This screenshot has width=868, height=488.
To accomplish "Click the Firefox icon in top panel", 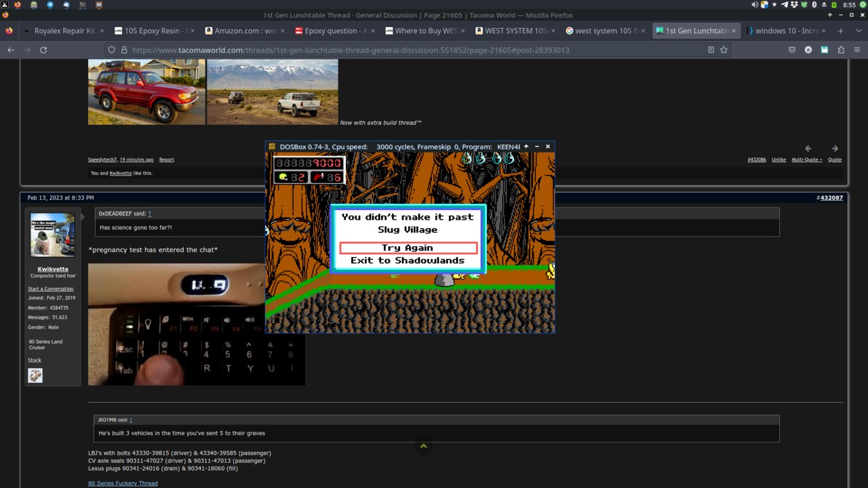I will click(18, 5).
